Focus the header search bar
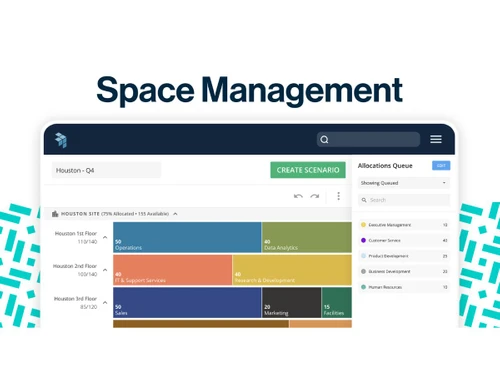 [368, 139]
